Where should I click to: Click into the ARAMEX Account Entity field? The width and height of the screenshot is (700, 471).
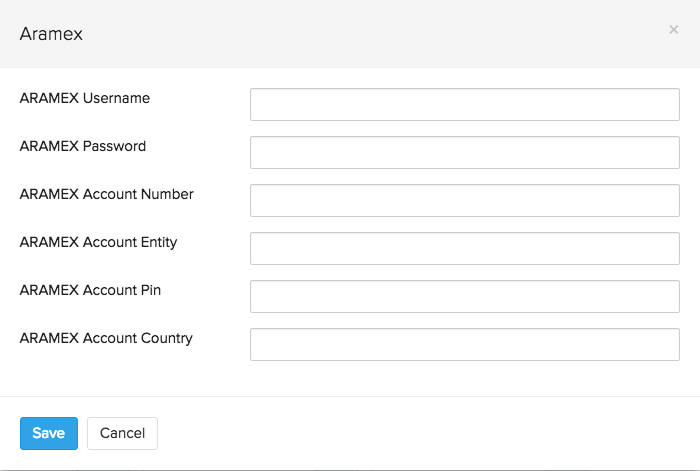point(464,248)
